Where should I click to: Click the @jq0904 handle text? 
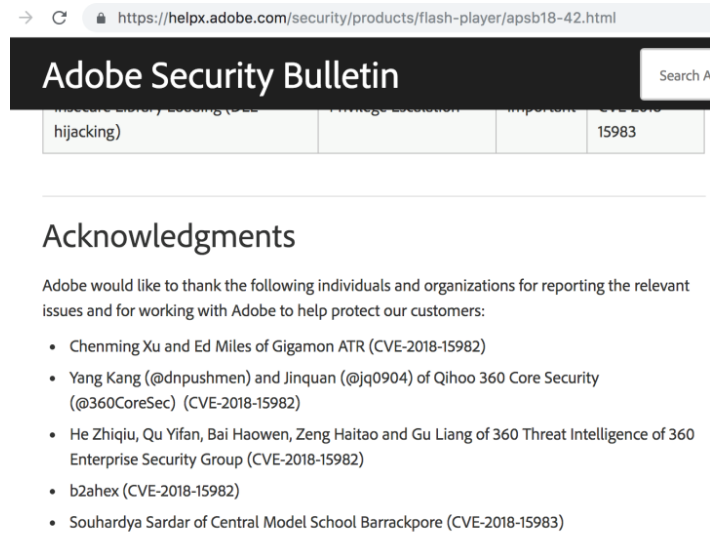tap(376, 378)
